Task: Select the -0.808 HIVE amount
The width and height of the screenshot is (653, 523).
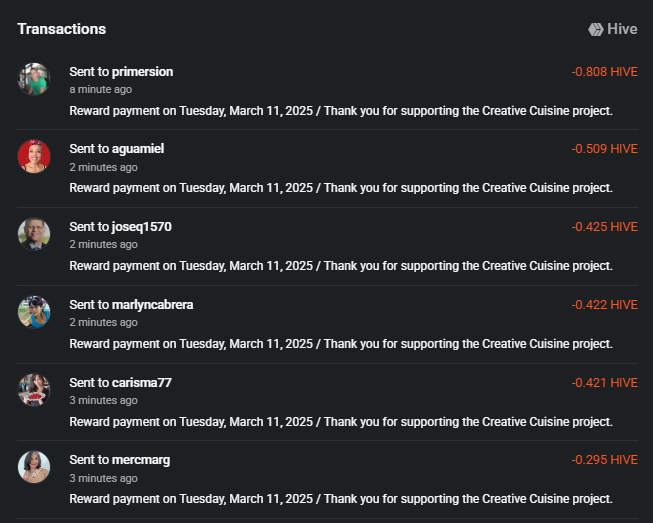Action: point(604,72)
